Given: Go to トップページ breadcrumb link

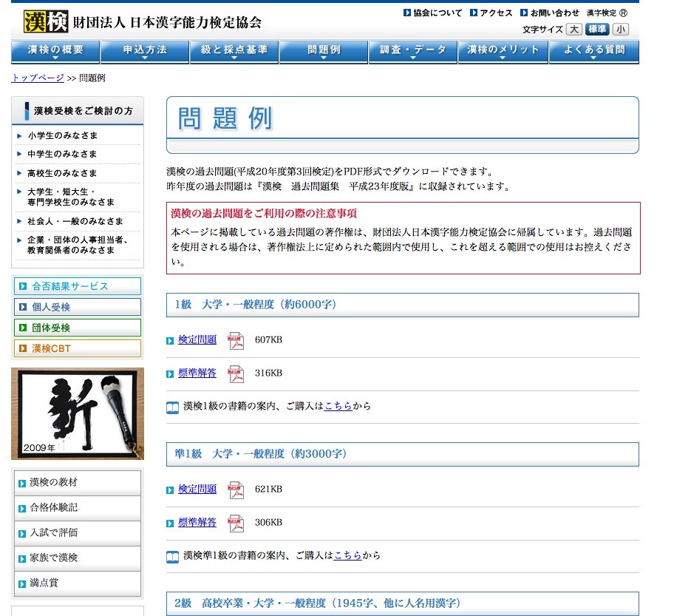Looking at the screenshot, I should point(38,78).
